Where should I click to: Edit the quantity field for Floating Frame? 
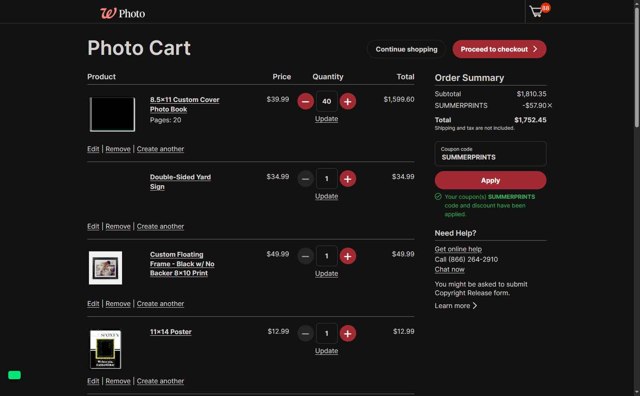327,256
